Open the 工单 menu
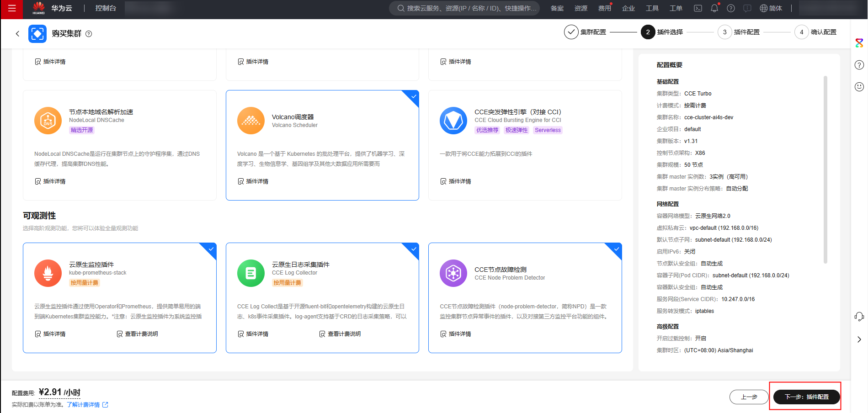 [x=676, y=8]
